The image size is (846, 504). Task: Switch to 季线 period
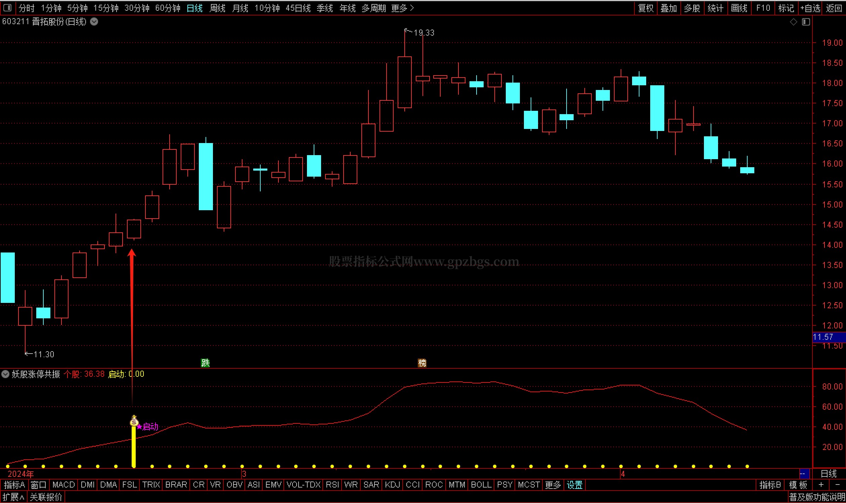coord(325,8)
